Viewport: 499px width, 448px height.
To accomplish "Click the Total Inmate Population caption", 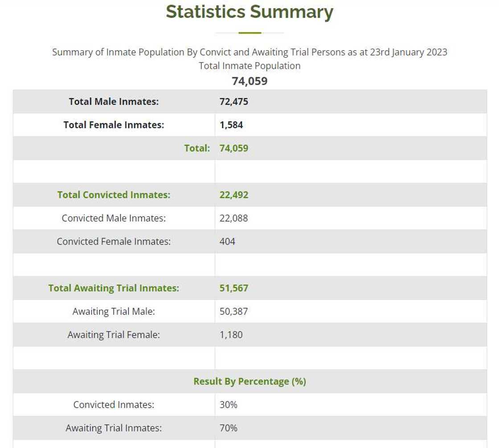I will 250,66.
